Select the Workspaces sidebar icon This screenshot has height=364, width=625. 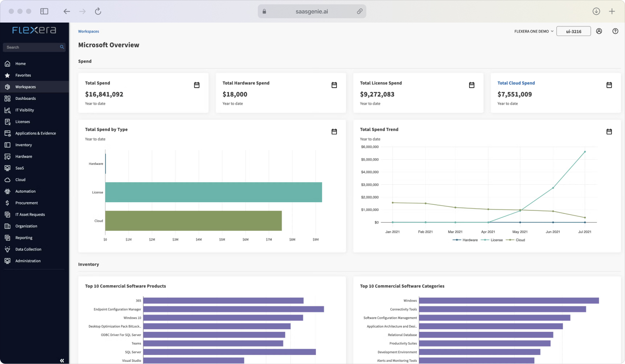(x=7, y=87)
